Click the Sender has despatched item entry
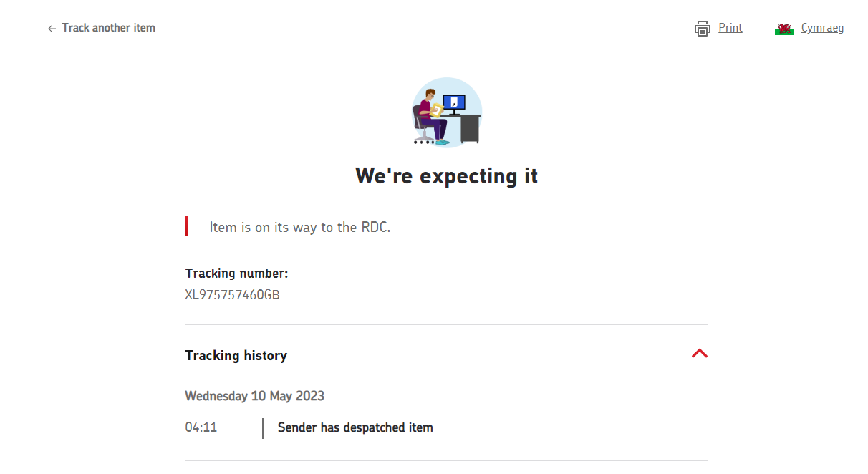This screenshot has width=868, height=474. (x=355, y=427)
